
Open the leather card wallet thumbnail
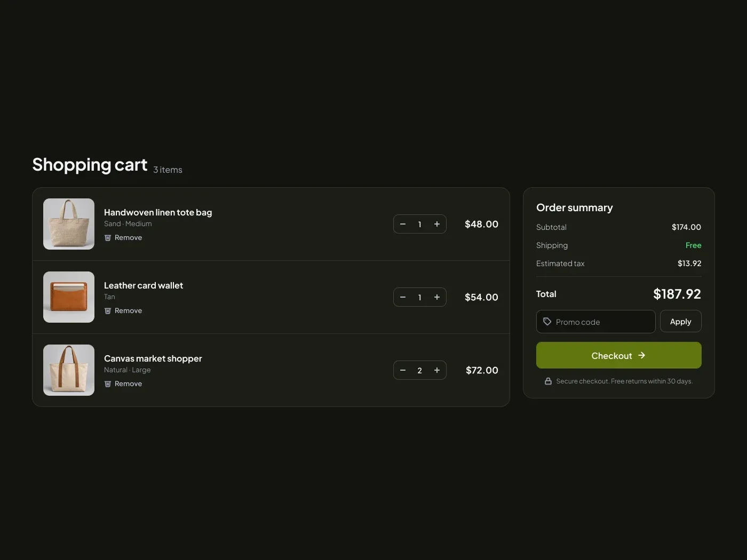point(69,297)
